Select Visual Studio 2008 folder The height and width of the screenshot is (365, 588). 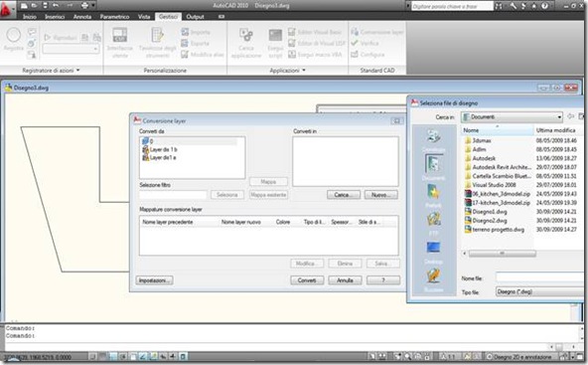(x=490, y=185)
